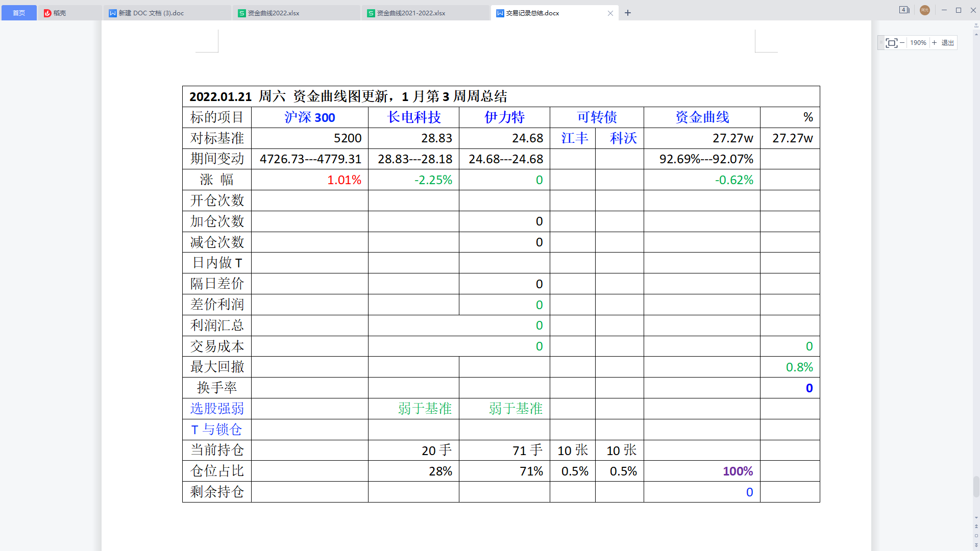The height and width of the screenshot is (551, 980).
Task: Open a new document tab with the plus button
Action: pos(627,13)
